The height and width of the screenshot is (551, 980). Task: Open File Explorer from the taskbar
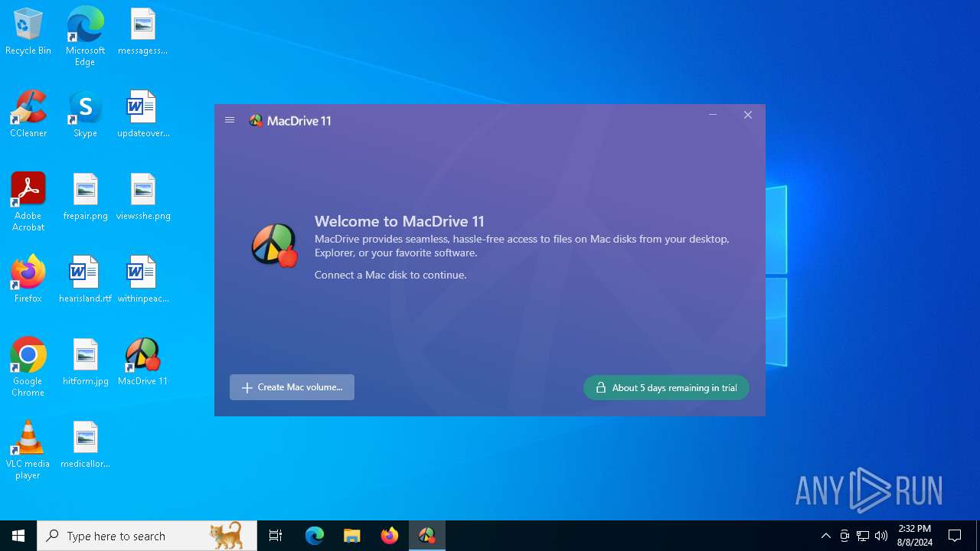point(352,536)
